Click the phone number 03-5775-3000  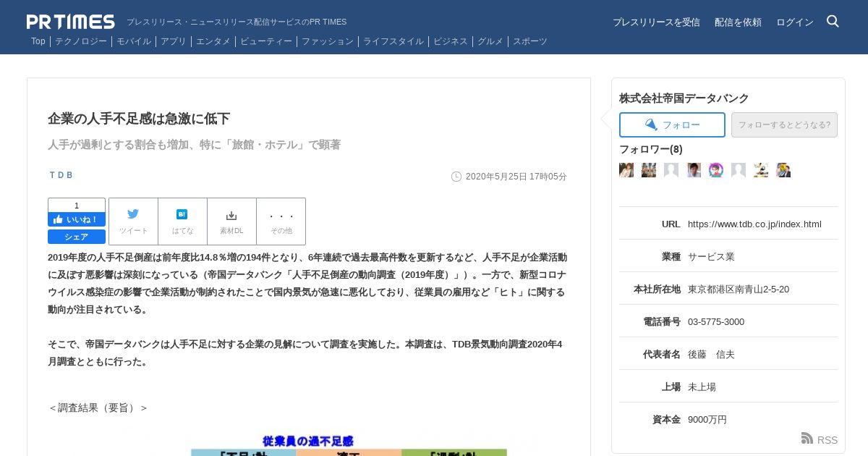tap(716, 321)
